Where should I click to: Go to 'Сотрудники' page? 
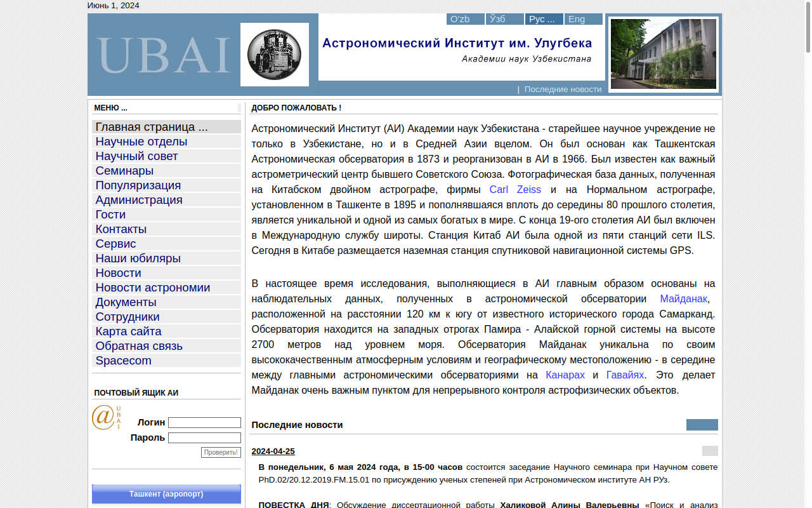coord(166,317)
